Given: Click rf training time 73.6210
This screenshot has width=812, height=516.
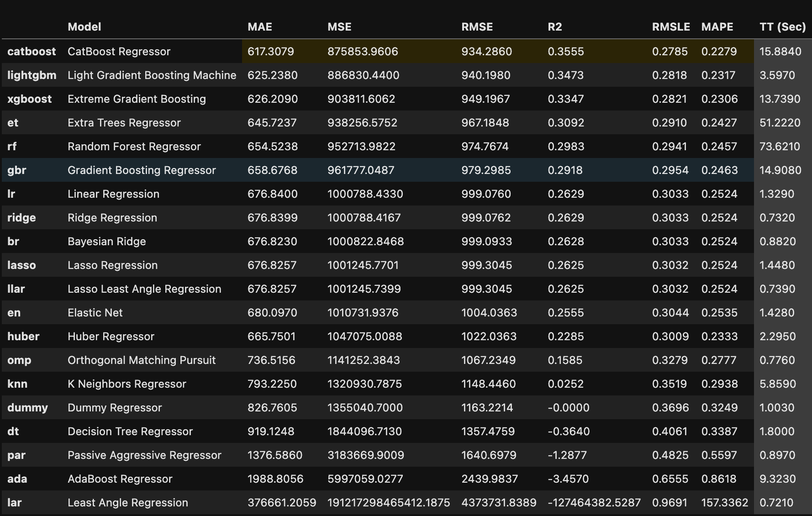Looking at the screenshot, I should point(780,147).
